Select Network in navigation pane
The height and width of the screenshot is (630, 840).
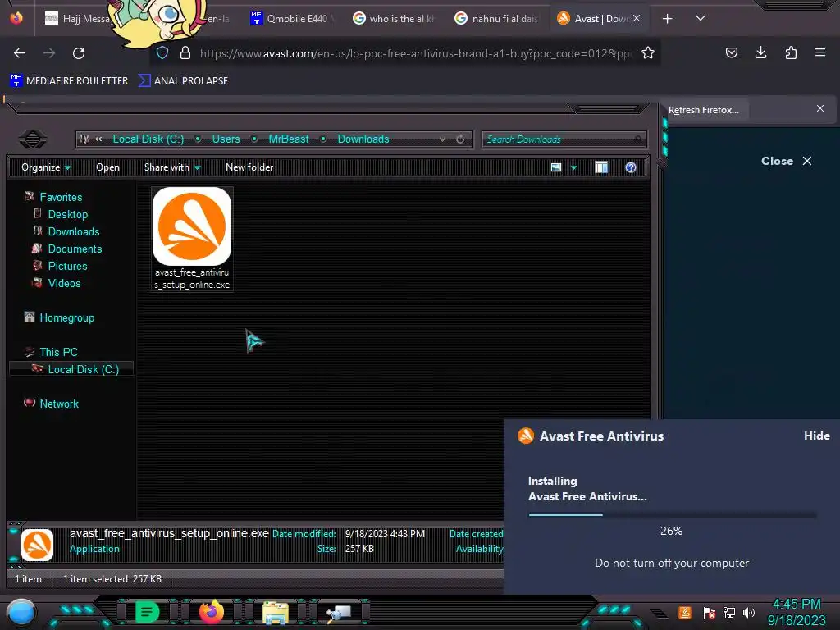point(59,404)
